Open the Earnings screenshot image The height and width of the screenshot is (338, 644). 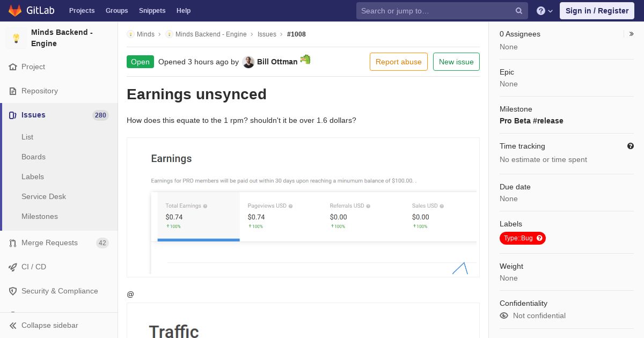303,208
